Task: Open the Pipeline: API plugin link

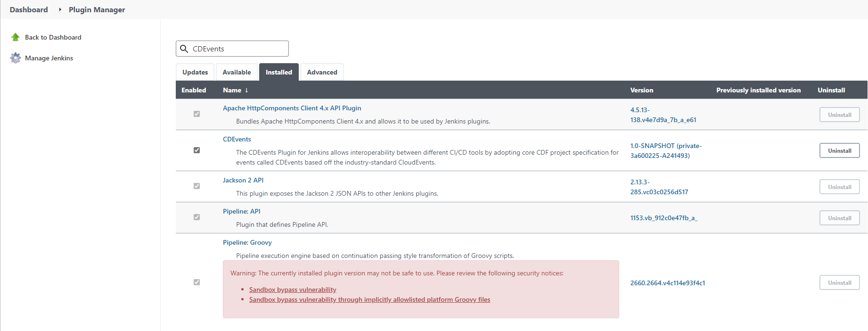Action: click(x=242, y=211)
